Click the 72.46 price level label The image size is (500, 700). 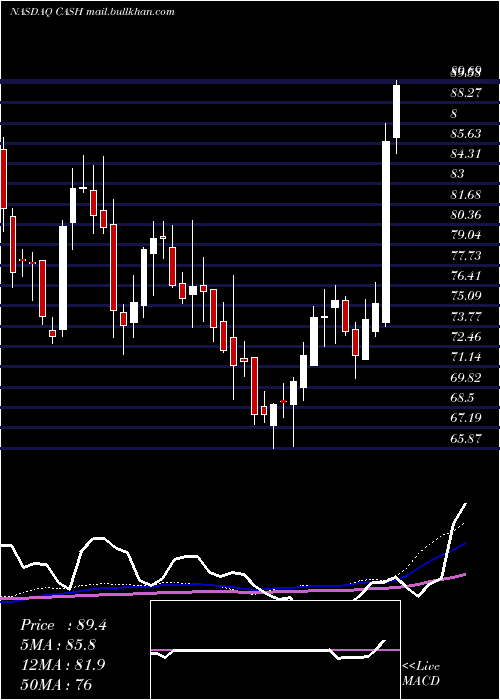[467, 337]
